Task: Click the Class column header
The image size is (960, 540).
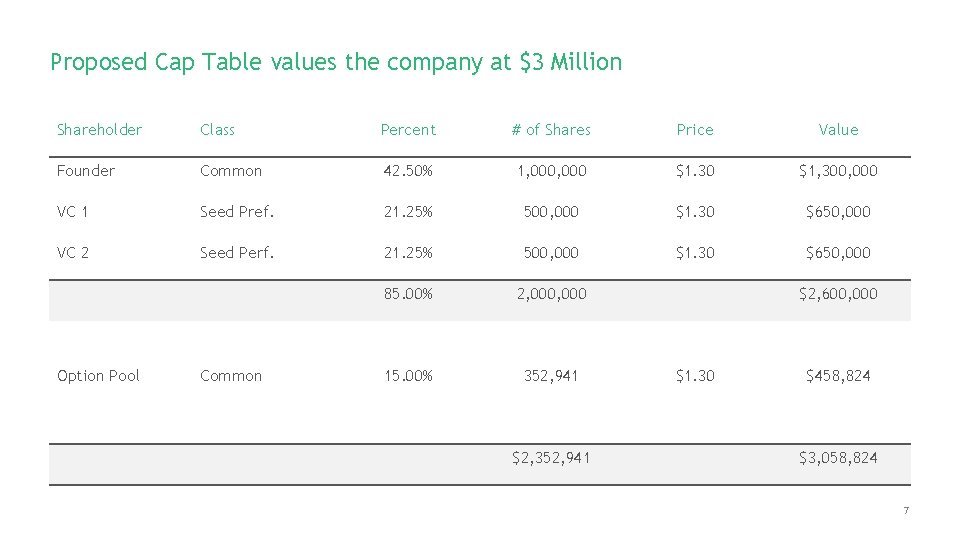Action: click(217, 130)
